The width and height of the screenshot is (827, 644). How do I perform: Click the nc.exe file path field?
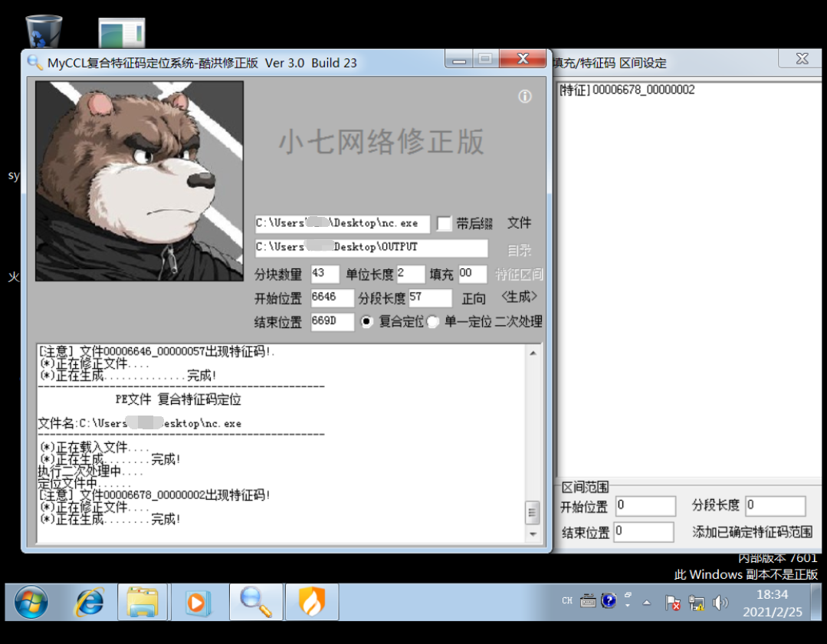(343, 224)
